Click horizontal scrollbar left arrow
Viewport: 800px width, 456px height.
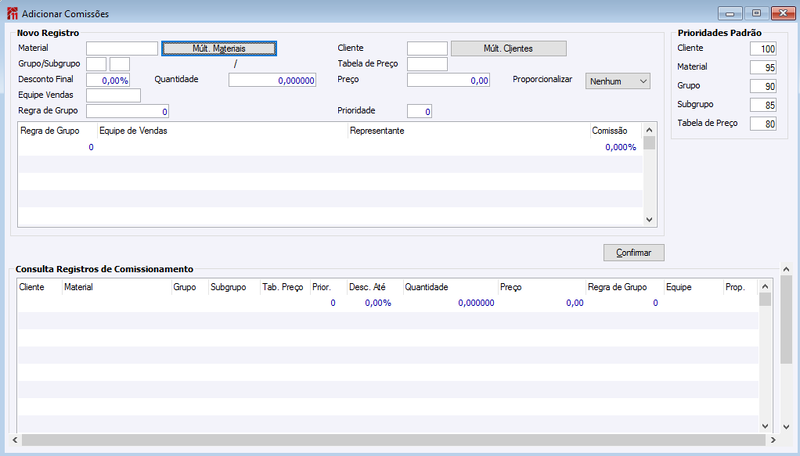pos(15,440)
